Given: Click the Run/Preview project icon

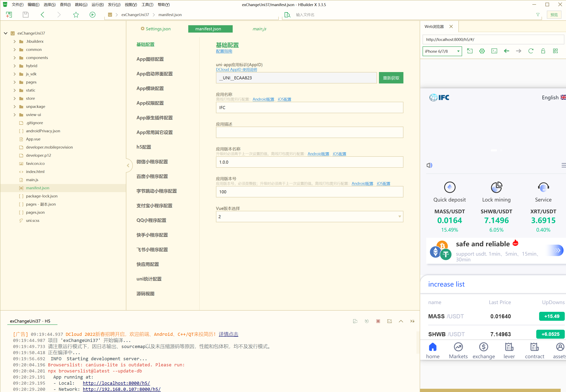Looking at the screenshot, I should 92,15.
